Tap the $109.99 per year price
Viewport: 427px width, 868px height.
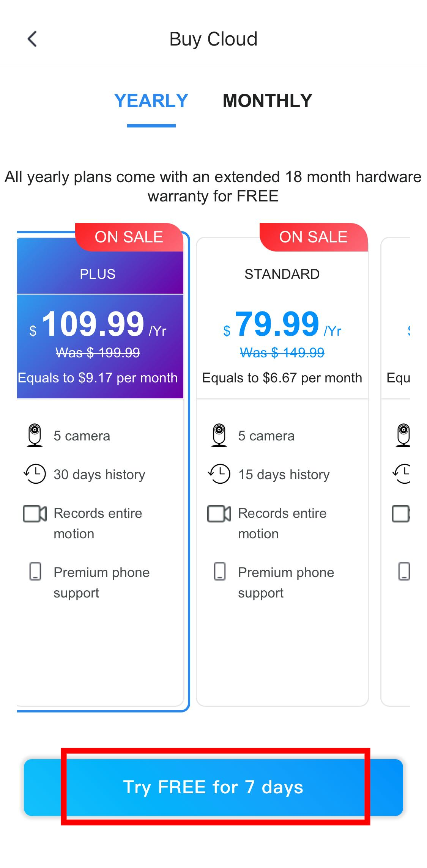[93, 324]
